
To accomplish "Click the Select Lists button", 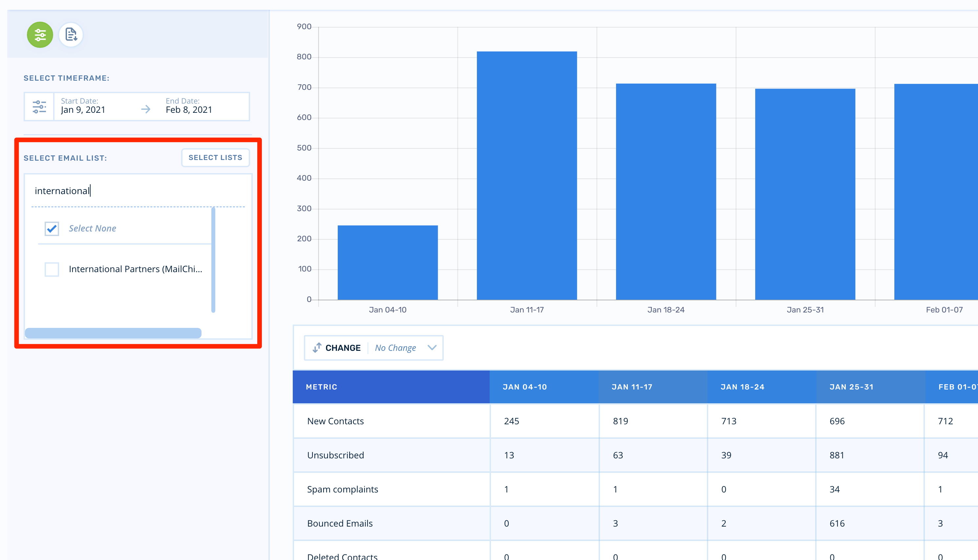I will tap(215, 158).
